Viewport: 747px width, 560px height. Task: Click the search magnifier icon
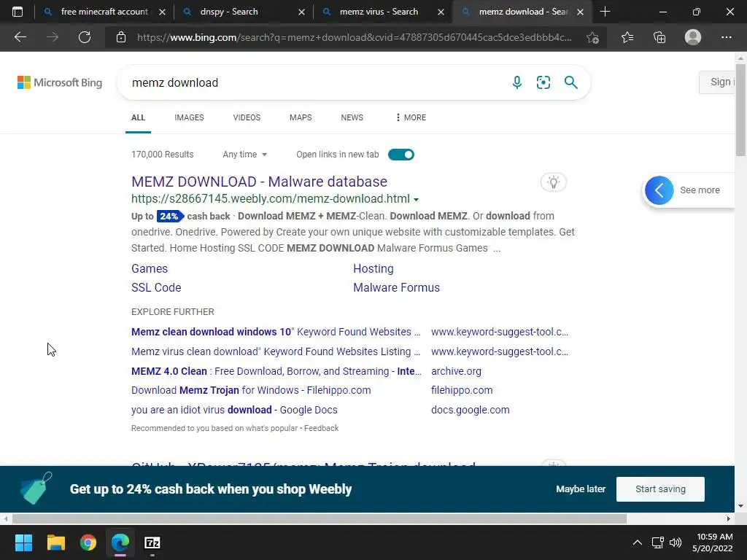pos(570,82)
